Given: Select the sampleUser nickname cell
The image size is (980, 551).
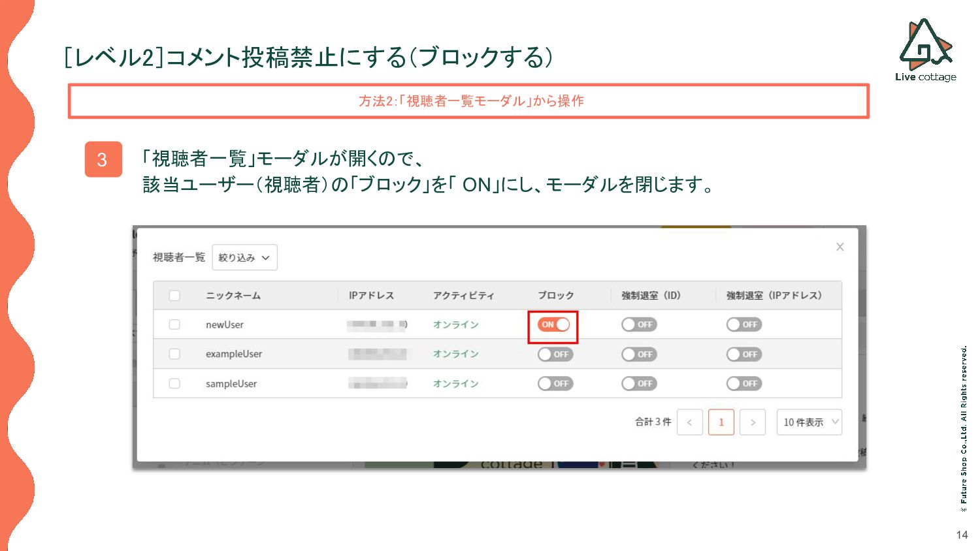Looking at the screenshot, I should pyautogui.click(x=231, y=384).
